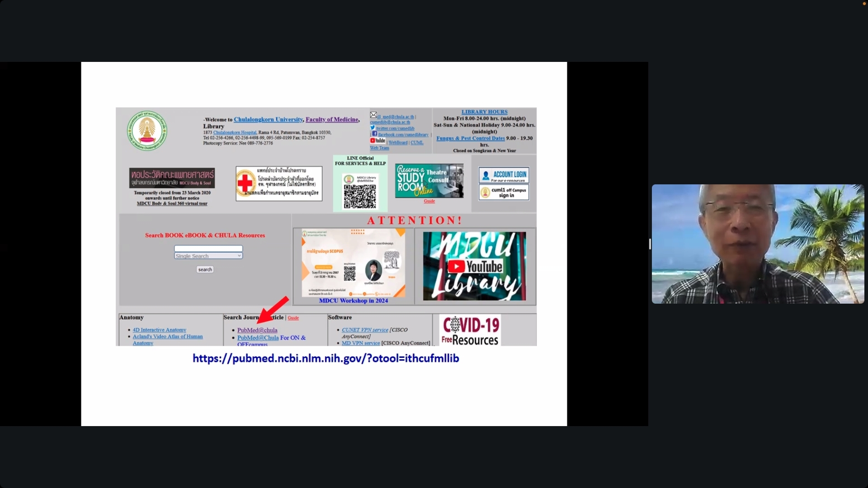Open the MDCU YouTube Library thumbnail
Image resolution: width=868 pixels, height=488 pixels.
(x=474, y=266)
